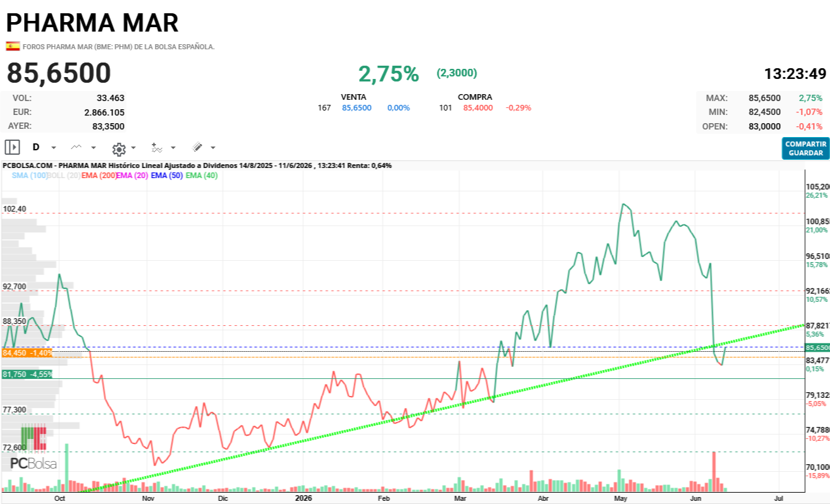The image size is (830, 504).
Task: Toggle the BOLL (20) indicator
Action: [63, 176]
